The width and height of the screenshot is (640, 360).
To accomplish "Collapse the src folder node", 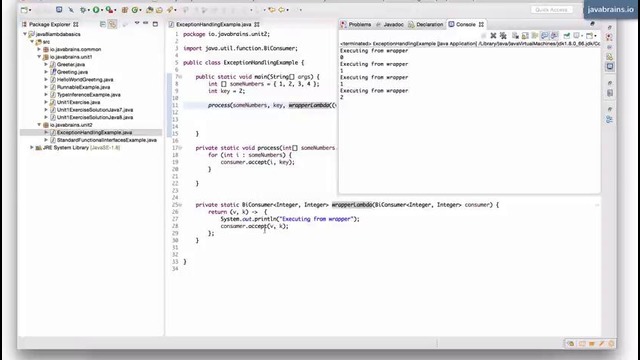I will [x=32, y=42].
